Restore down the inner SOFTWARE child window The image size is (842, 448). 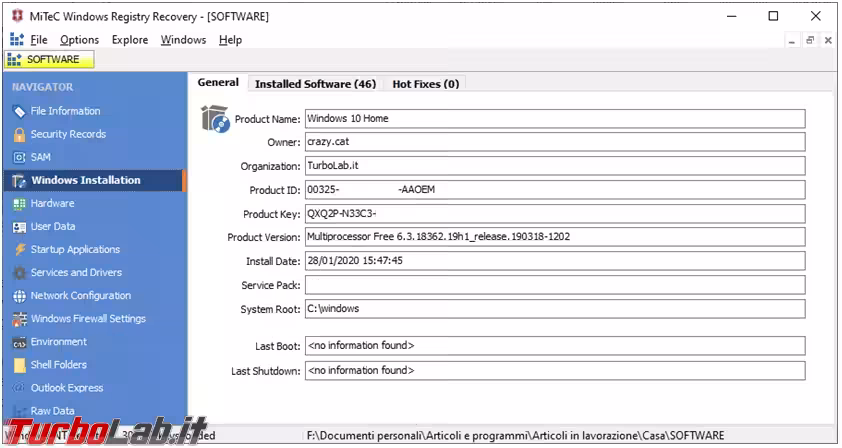pyautogui.click(x=810, y=40)
